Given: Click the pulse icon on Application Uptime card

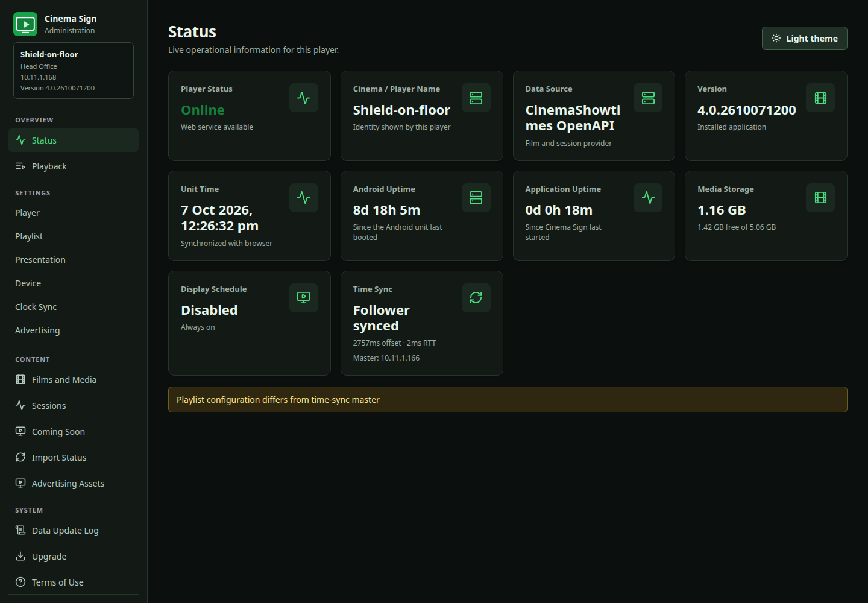Looking at the screenshot, I should coord(648,198).
